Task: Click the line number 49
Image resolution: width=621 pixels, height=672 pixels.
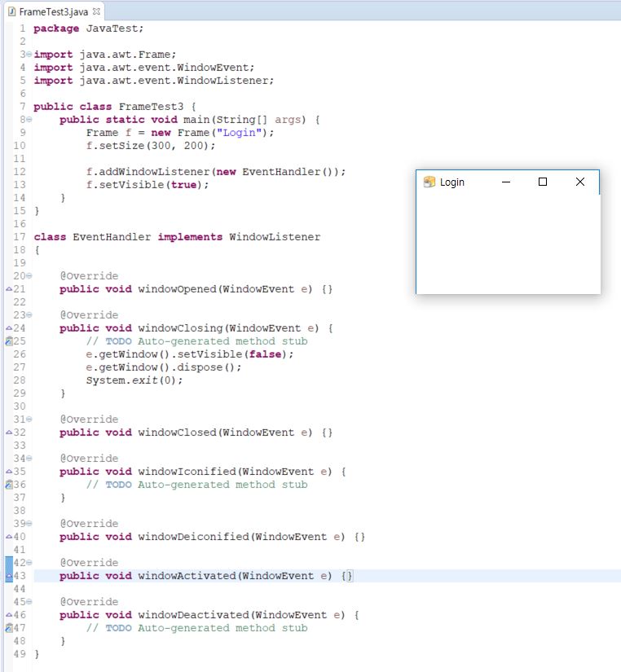Action: pyautogui.click(x=20, y=654)
